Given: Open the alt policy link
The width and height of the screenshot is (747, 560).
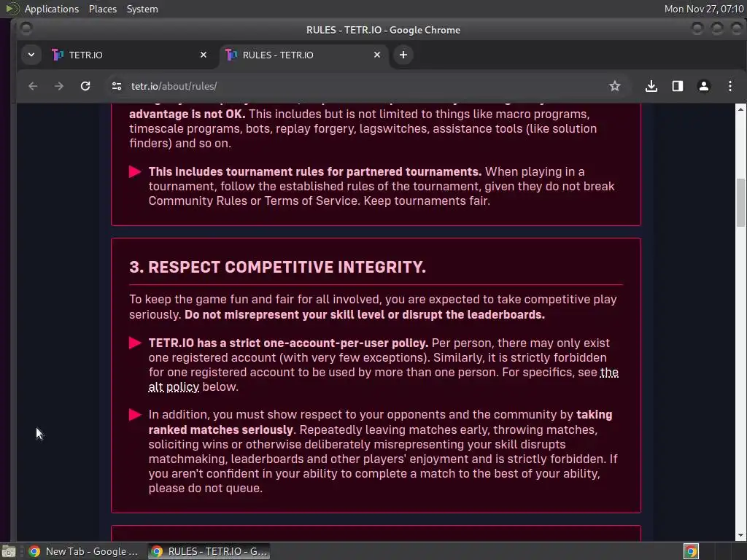Looking at the screenshot, I should pos(174,386).
